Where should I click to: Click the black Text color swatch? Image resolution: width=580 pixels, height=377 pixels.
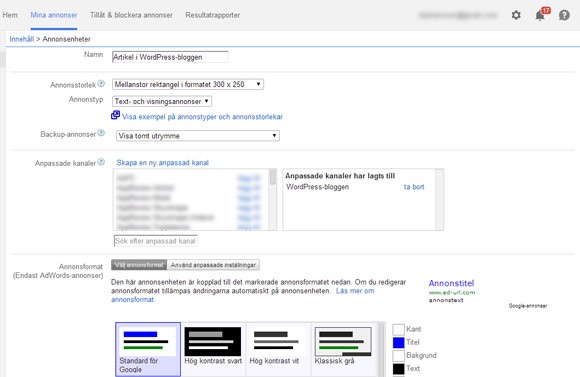(398, 368)
